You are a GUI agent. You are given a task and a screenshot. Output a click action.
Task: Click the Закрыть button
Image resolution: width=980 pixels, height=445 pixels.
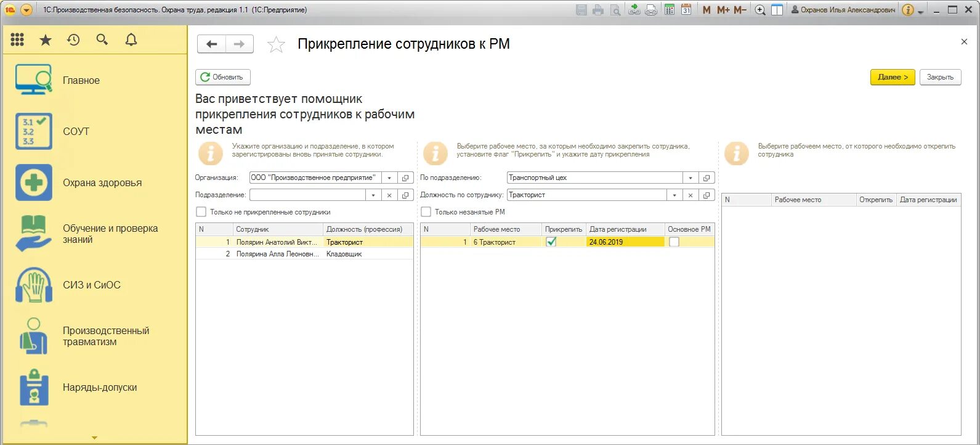point(940,77)
